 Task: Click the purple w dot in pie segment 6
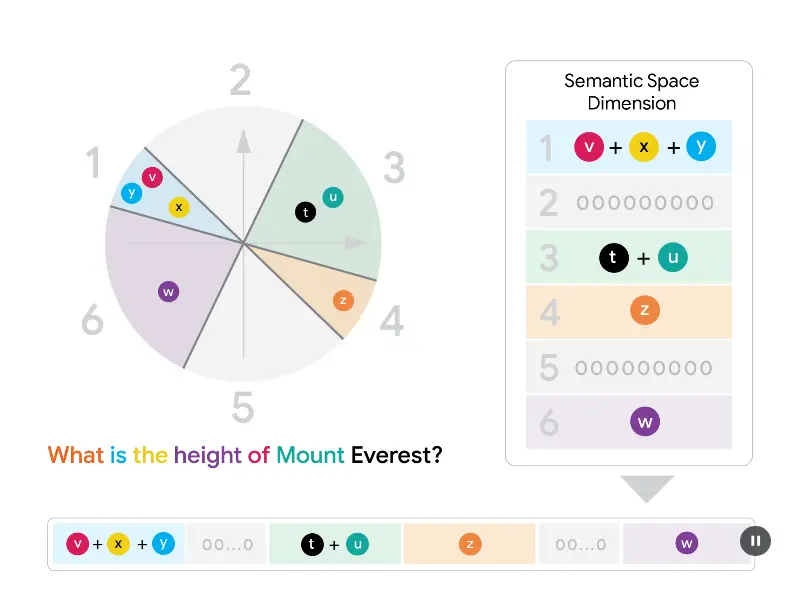click(168, 292)
